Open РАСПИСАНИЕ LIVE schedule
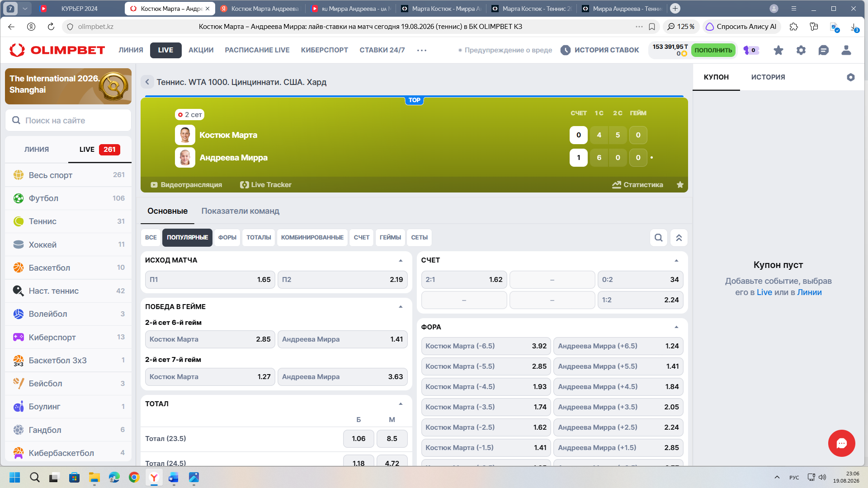The image size is (868, 488). click(x=257, y=50)
